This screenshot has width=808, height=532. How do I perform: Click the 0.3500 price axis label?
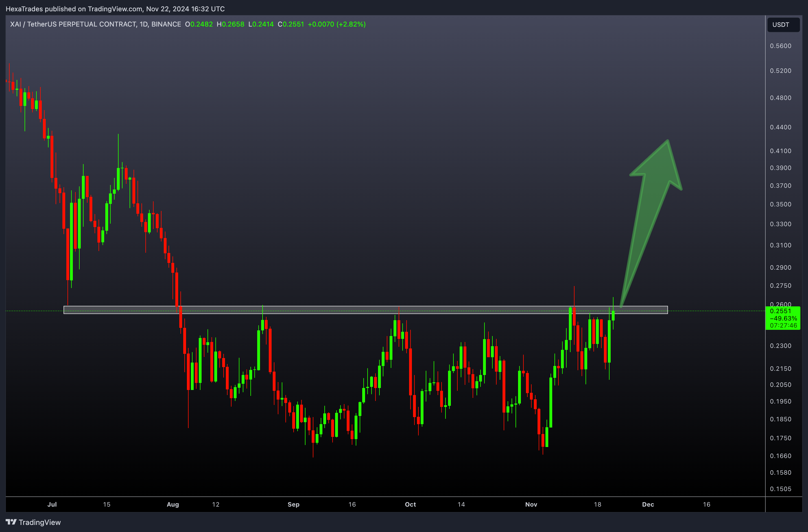tap(781, 204)
